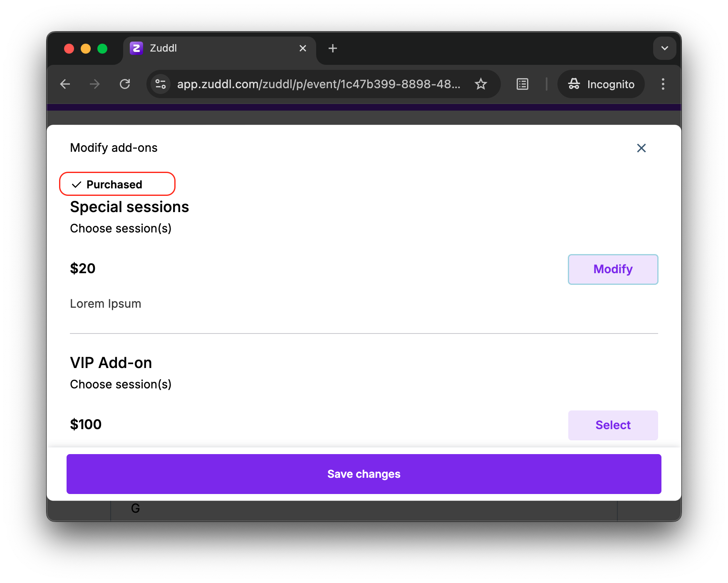The width and height of the screenshot is (728, 583).
Task: Open a new browser tab
Action: pyautogui.click(x=332, y=49)
